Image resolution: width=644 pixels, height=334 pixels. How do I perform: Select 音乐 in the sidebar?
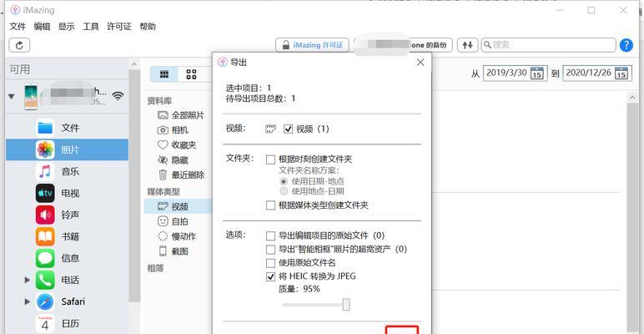pyautogui.click(x=67, y=171)
